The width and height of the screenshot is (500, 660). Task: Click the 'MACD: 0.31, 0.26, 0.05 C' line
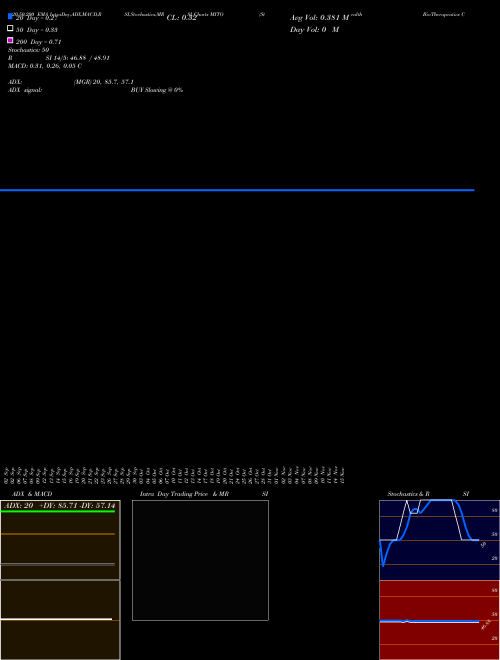tap(45, 66)
